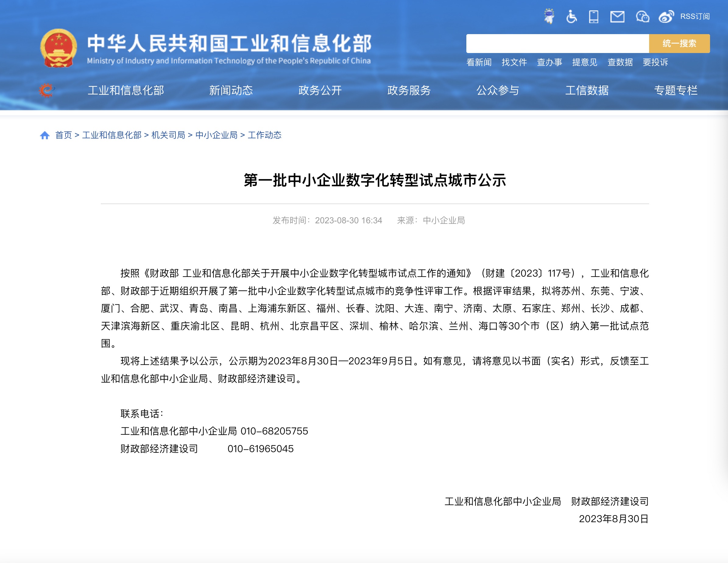This screenshot has height=563, width=728.
Task: Click the 统一搜索 button
Action: pos(679,43)
